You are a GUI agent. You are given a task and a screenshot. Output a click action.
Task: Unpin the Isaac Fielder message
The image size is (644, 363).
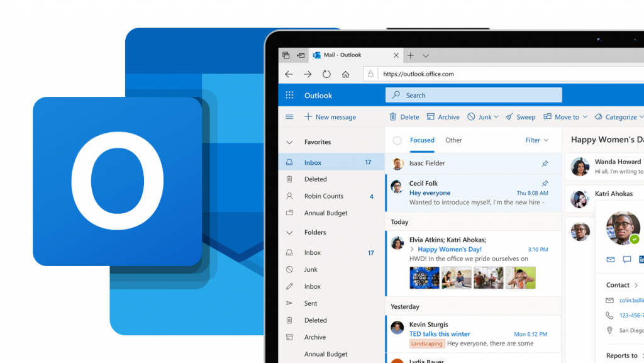(545, 164)
